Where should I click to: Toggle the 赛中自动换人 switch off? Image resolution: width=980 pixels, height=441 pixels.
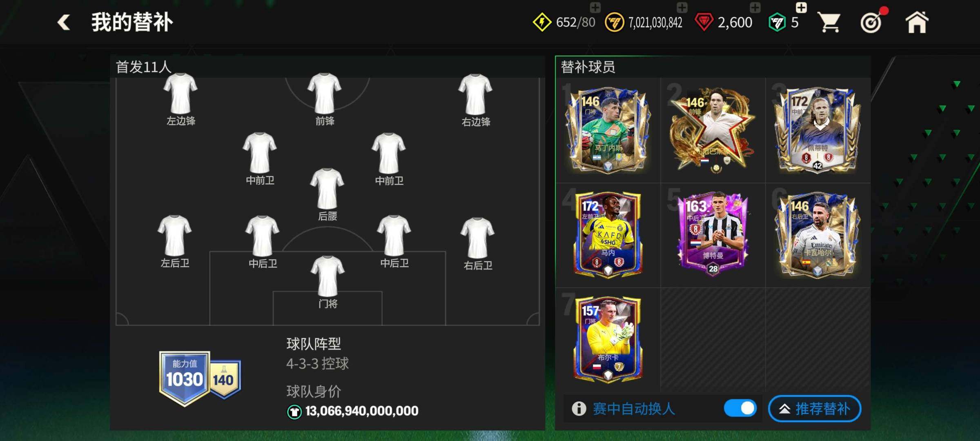(740, 408)
